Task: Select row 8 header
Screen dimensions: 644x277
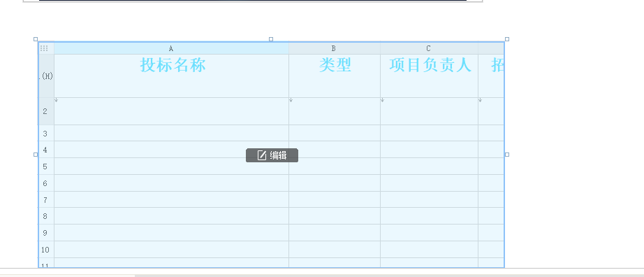Action: point(46,216)
